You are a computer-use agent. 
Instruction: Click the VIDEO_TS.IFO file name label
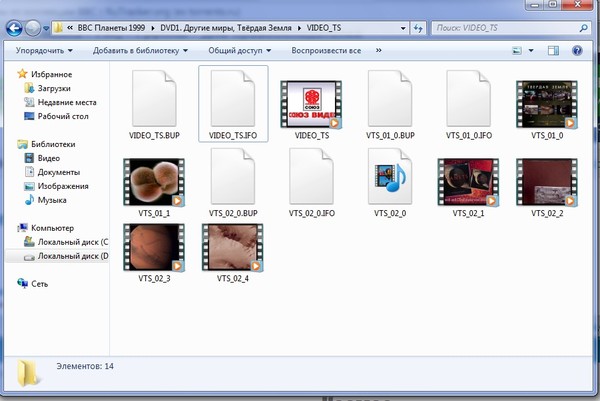(233, 135)
